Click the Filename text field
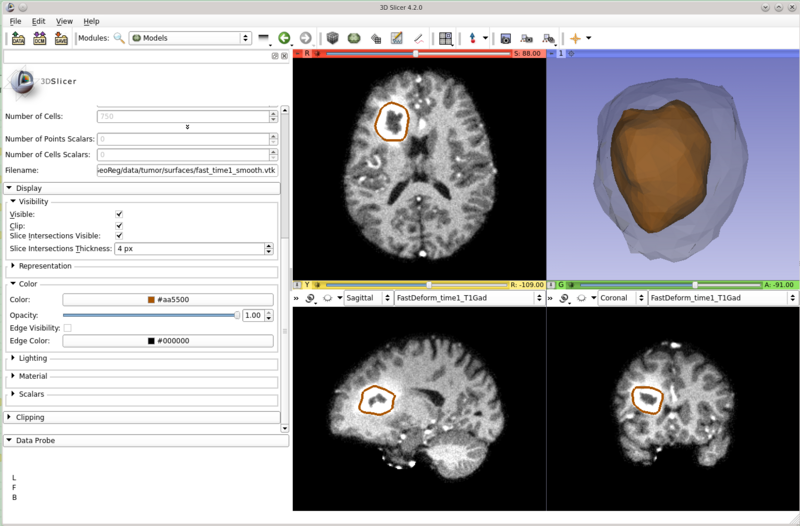 (x=186, y=171)
